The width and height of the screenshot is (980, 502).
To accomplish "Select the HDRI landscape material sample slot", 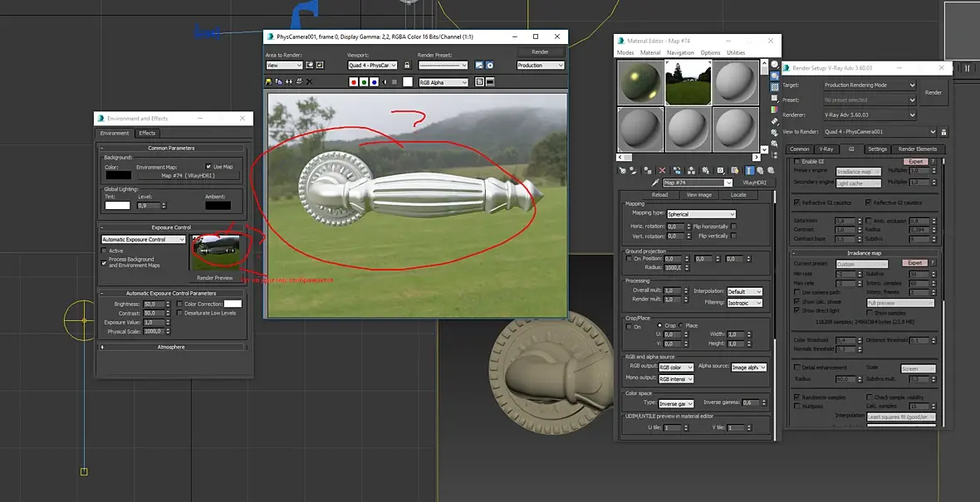I will tap(688, 82).
